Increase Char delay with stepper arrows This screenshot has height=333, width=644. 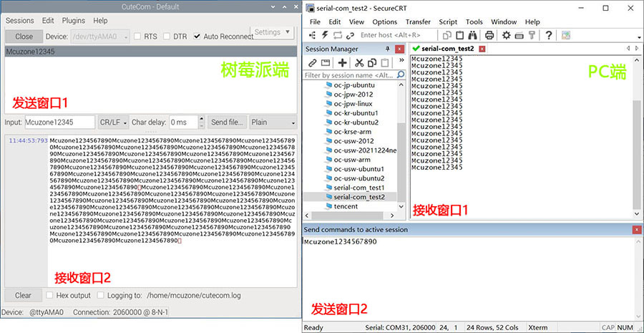[x=201, y=119]
